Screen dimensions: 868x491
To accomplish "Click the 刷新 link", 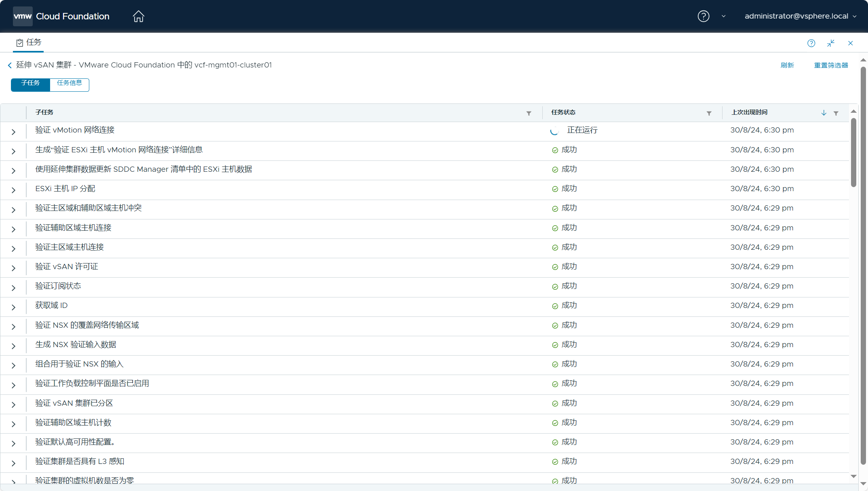I will click(x=787, y=65).
